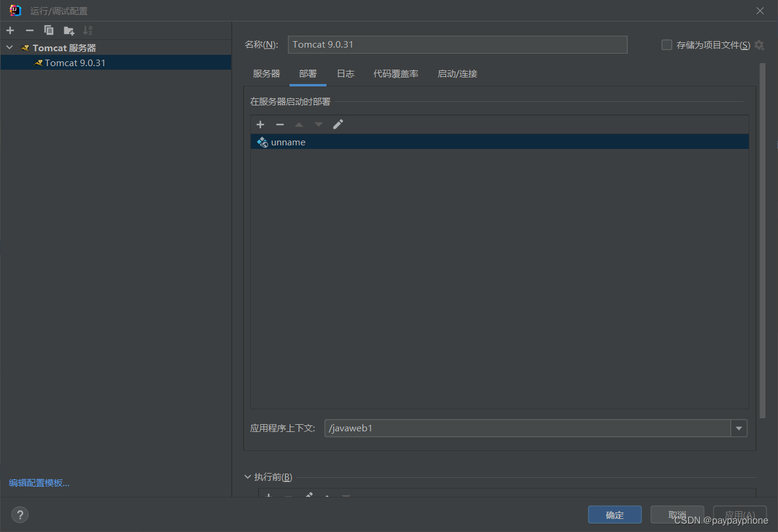
Task: Click the add new configuration plus icon
Action: click(x=10, y=30)
